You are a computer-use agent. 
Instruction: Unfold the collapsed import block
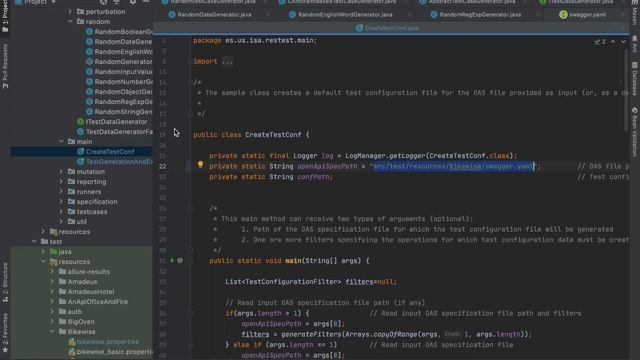227,62
